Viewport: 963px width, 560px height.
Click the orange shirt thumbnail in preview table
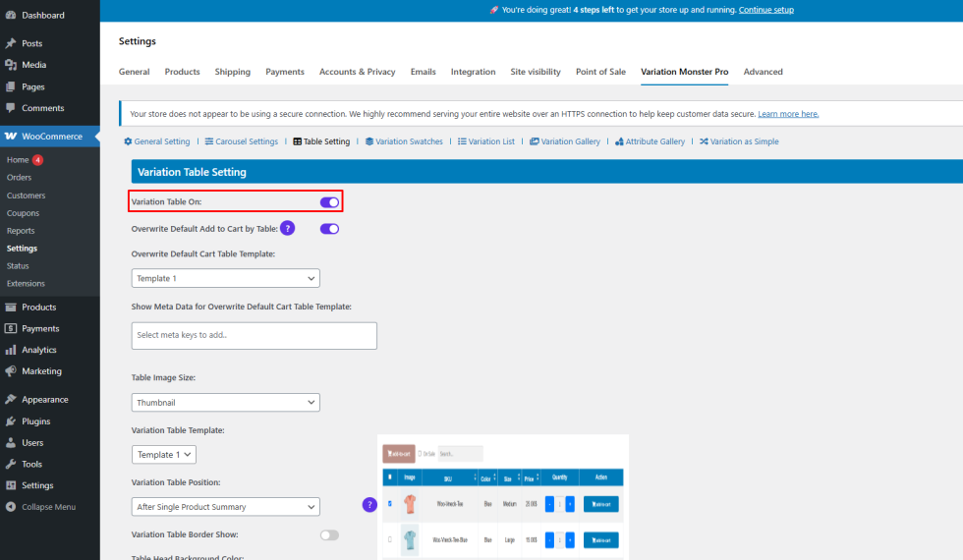[x=410, y=504]
